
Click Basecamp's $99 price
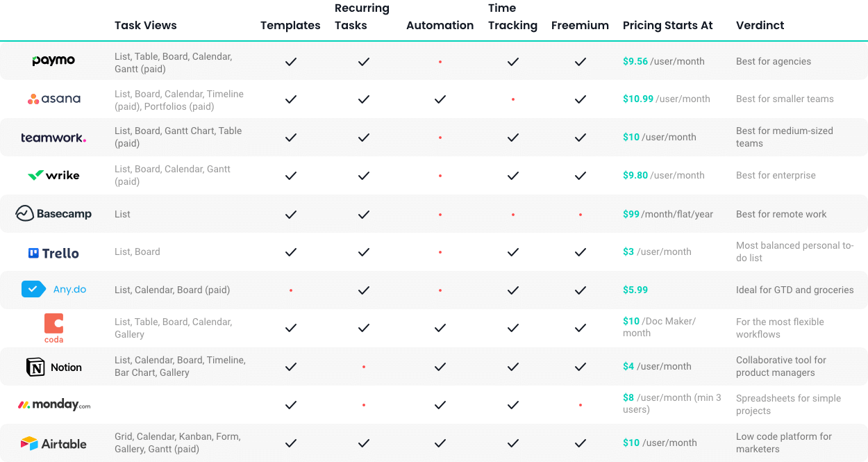[x=631, y=214]
